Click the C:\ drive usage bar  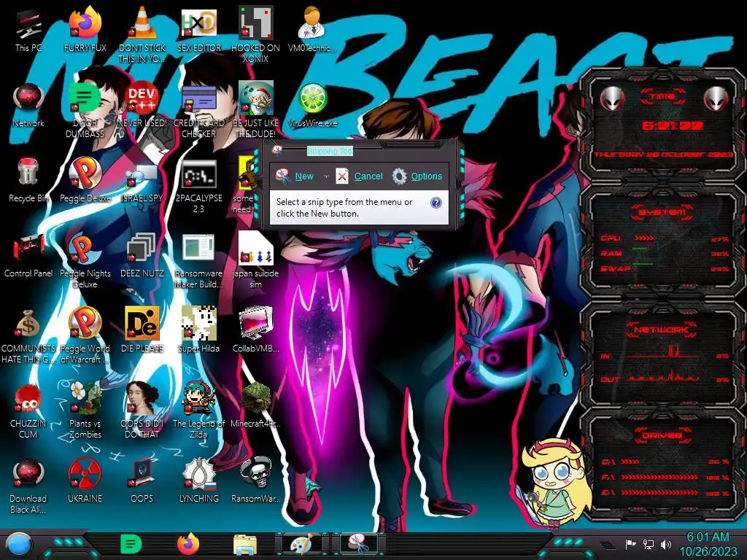(x=630, y=462)
